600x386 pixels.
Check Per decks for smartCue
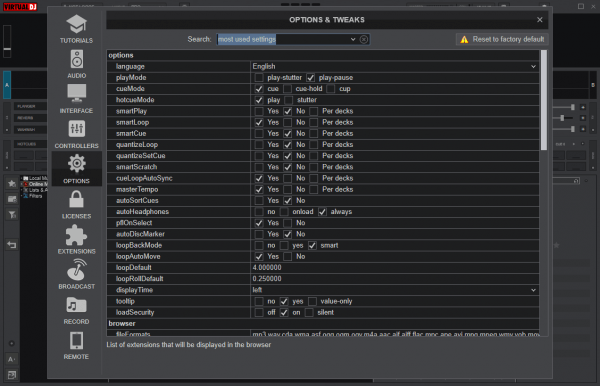[x=314, y=134]
